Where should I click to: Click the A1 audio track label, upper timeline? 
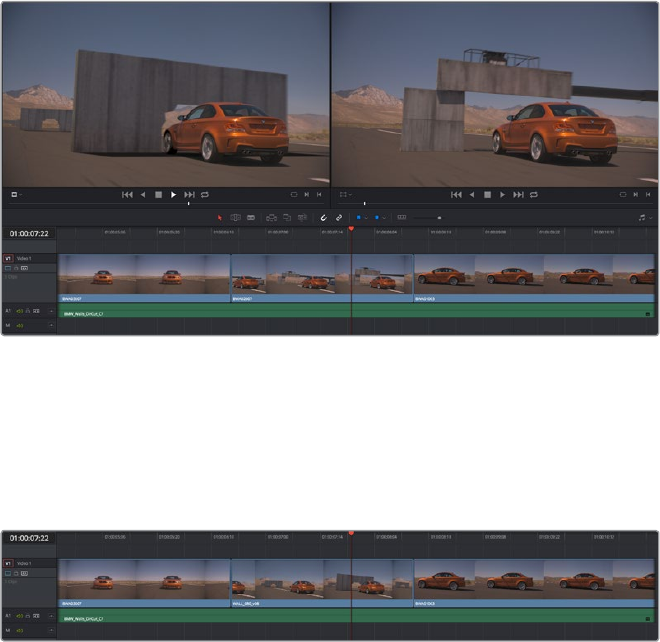pyautogui.click(x=8, y=311)
